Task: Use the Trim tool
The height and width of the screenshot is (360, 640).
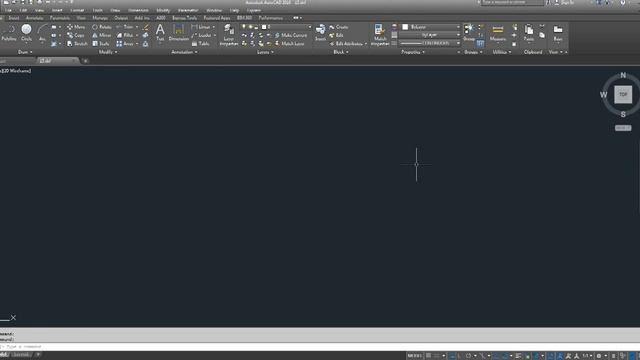Action: pos(125,27)
